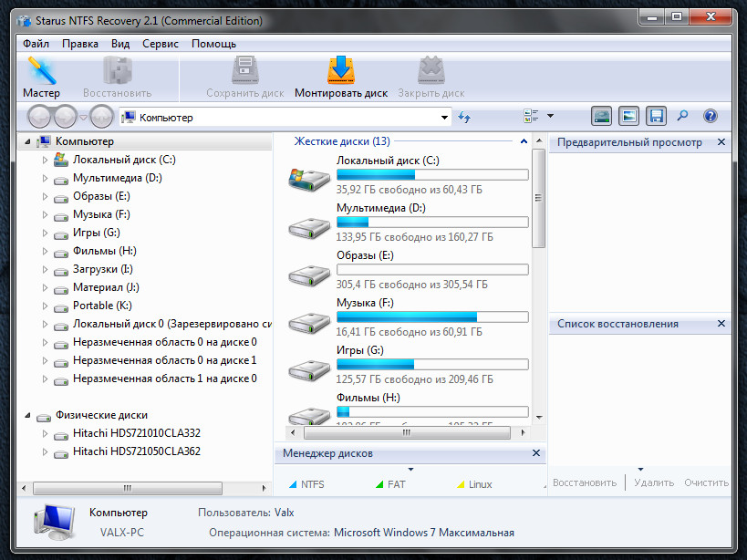Screen dimensions: 747x560
Task: Click the drive list horizontal scrollbar
Action: click(407, 432)
